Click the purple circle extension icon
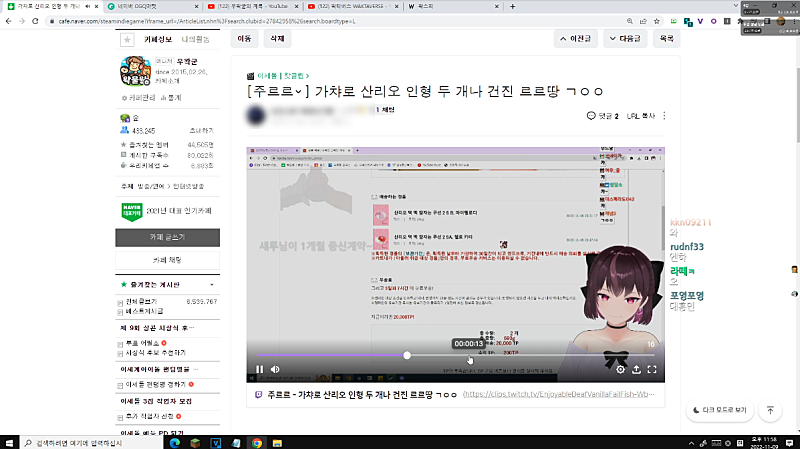 pos(714,21)
